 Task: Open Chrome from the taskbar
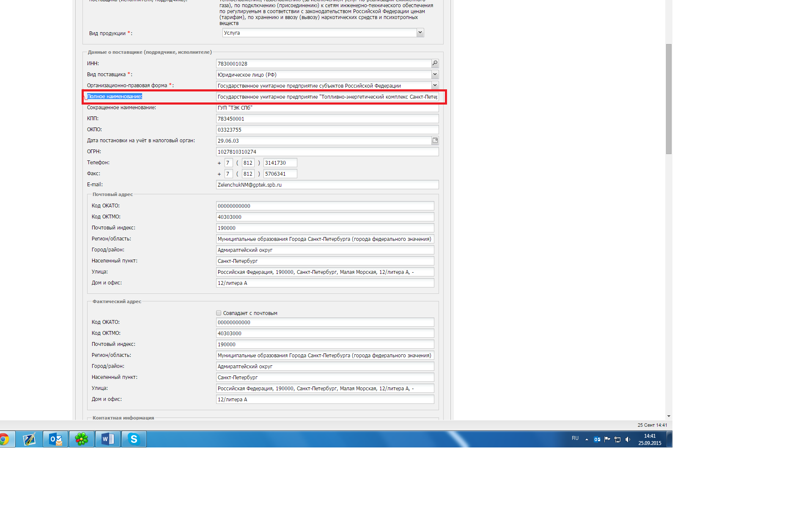click(4, 439)
